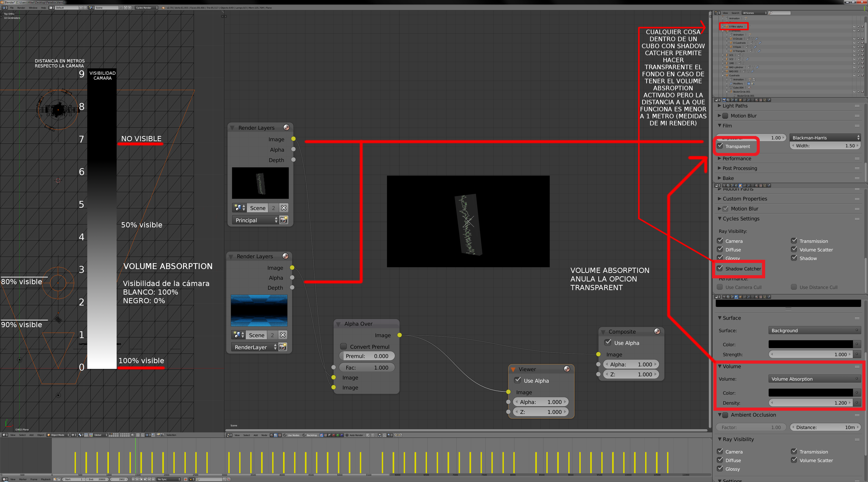Enable Convert Premul in Alpha Over node
Image resolution: width=868 pixels, height=482 pixels.
click(x=343, y=346)
